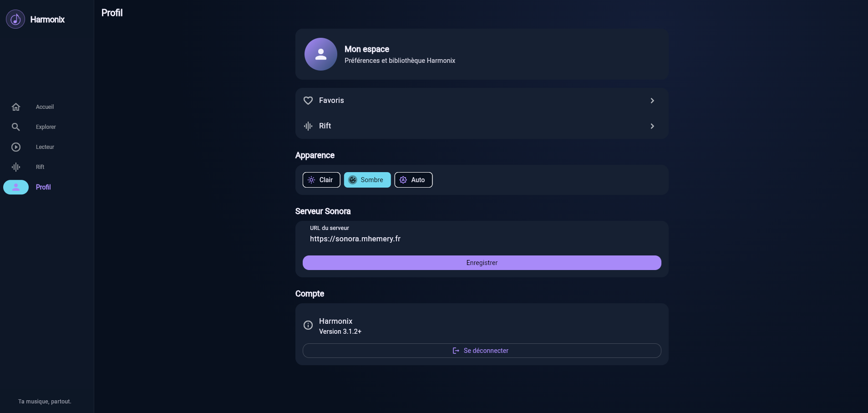Click the Harmonix music note logo
The height and width of the screenshot is (413, 868).
(x=15, y=19)
